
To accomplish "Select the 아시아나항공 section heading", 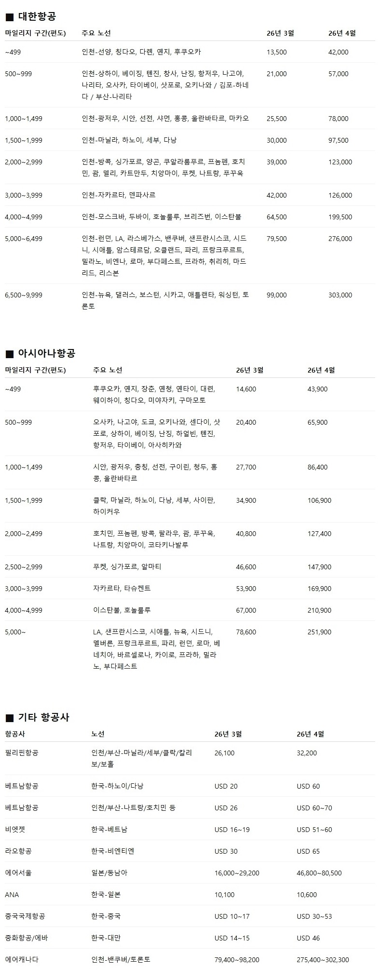I will click(47, 354).
